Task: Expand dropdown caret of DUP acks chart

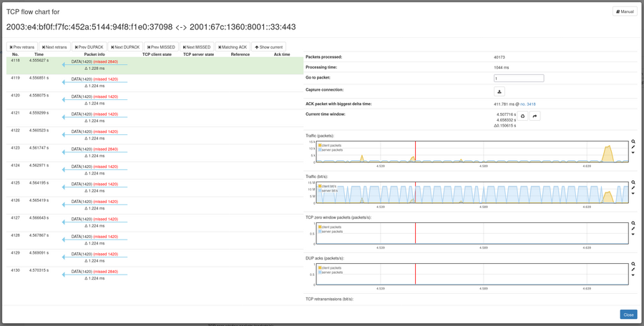Action: coord(633,275)
